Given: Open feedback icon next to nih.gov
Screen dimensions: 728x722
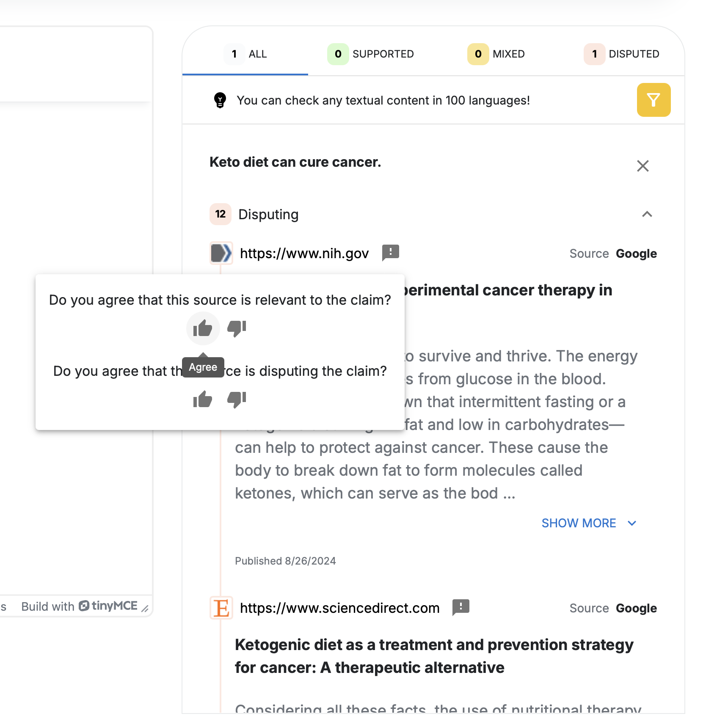Looking at the screenshot, I should (x=390, y=253).
